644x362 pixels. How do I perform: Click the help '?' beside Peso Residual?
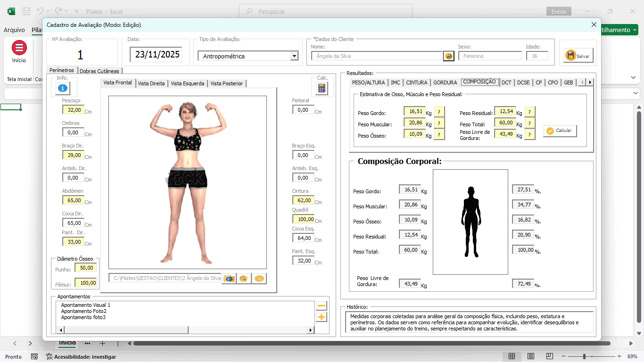529,112
